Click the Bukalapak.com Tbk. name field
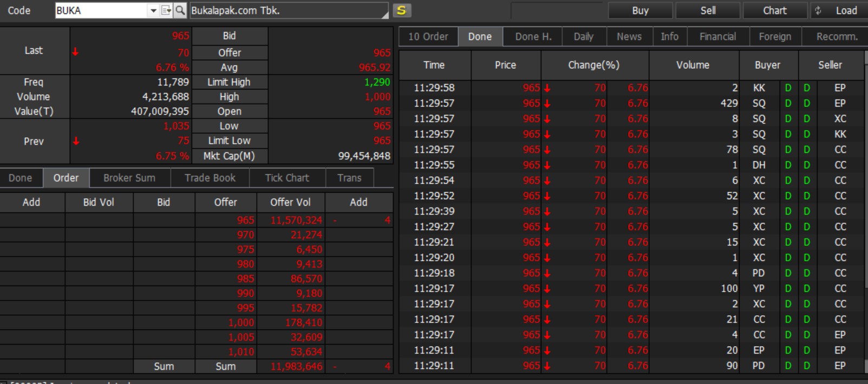Image resolution: width=868 pixels, height=384 pixels. pos(289,10)
